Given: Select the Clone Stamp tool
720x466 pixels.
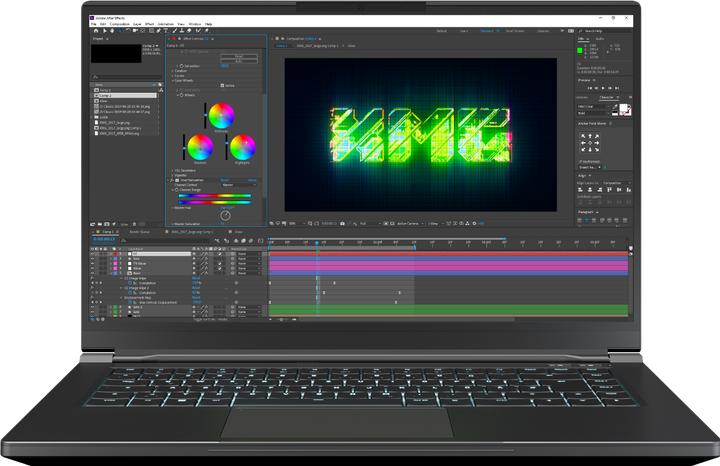Looking at the screenshot, I should 182,31.
